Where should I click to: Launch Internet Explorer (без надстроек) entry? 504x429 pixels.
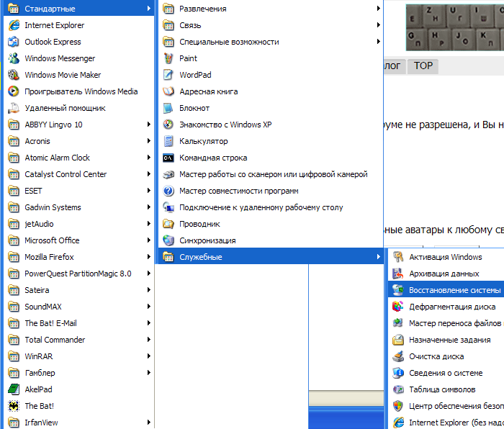pos(446,423)
